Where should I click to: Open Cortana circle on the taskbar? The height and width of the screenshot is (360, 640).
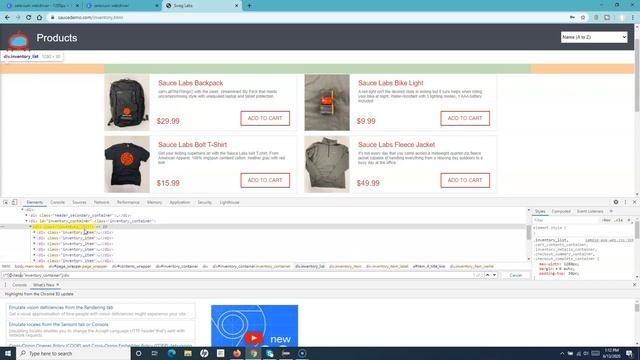(138, 353)
